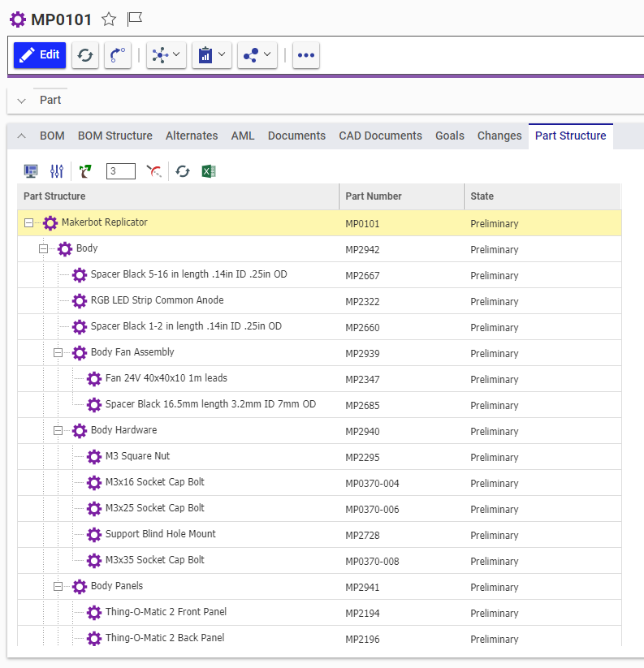
Task: Switch to the CAD Documents tab
Action: [380, 136]
